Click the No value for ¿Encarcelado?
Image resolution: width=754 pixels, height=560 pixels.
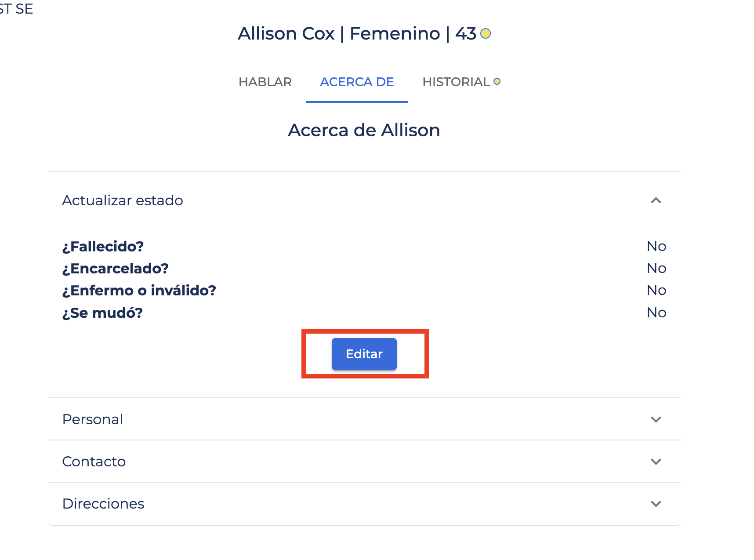[656, 268]
